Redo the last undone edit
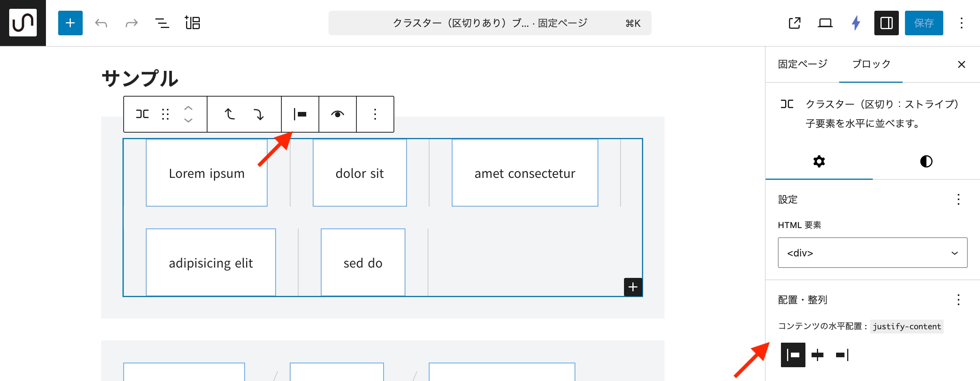The image size is (980, 381). tap(131, 23)
